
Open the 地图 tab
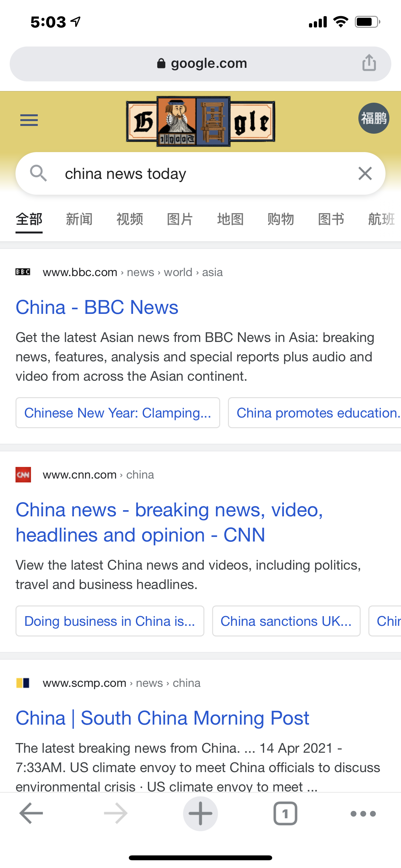(231, 219)
